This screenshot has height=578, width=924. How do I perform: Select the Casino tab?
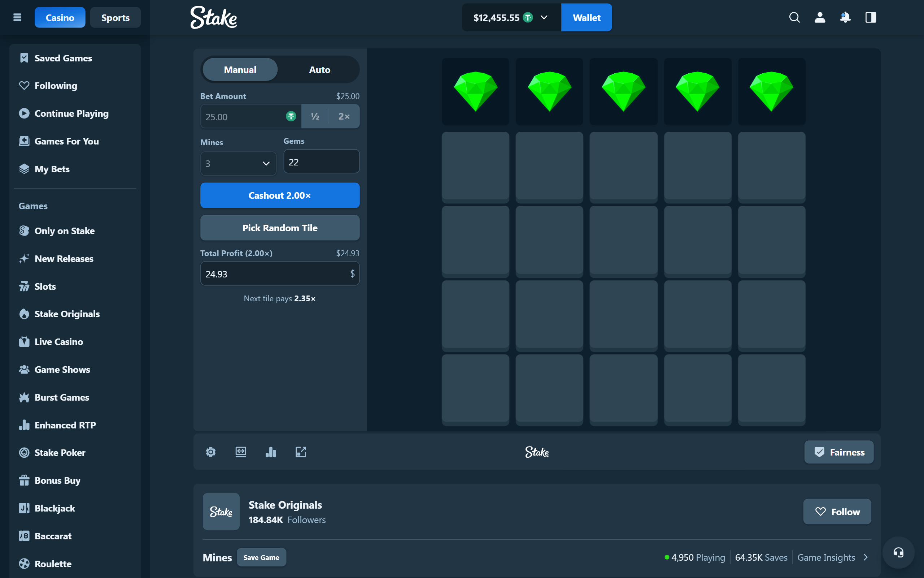coord(60,18)
